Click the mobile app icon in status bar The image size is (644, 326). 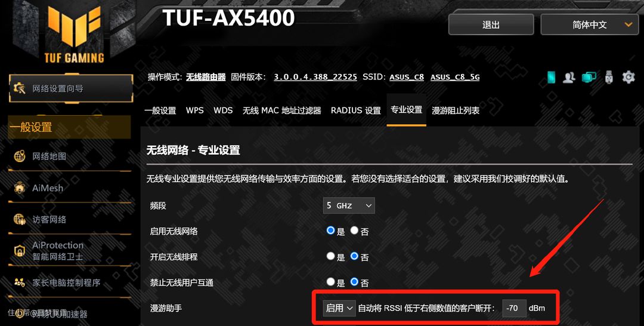[x=551, y=77]
